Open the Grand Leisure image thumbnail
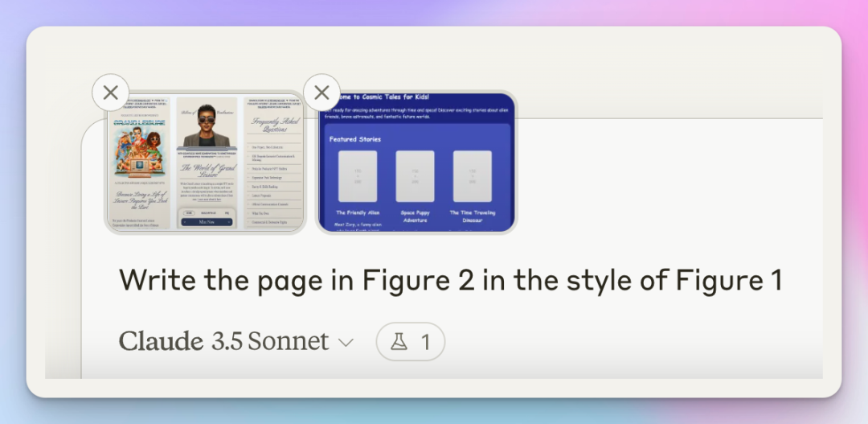 click(205, 163)
